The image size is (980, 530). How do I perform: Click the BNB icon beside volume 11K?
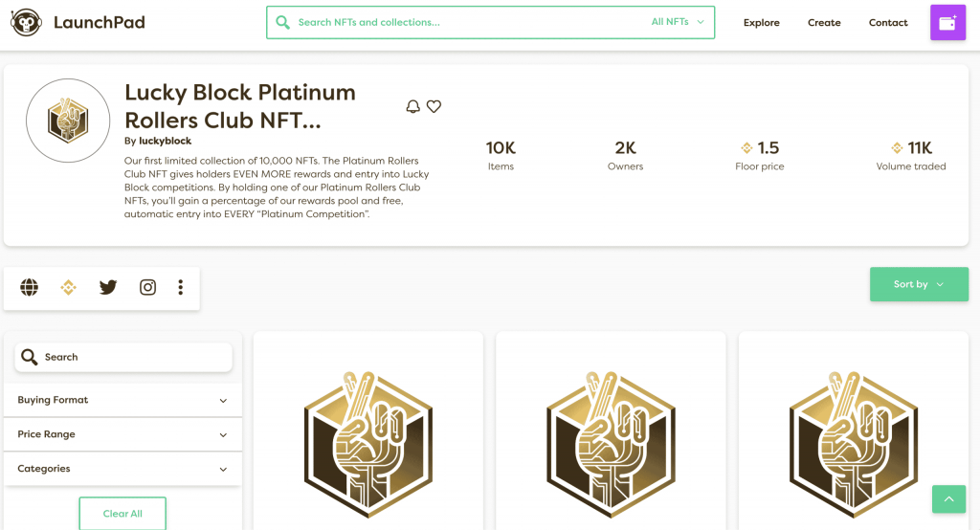click(x=897, y=148)
